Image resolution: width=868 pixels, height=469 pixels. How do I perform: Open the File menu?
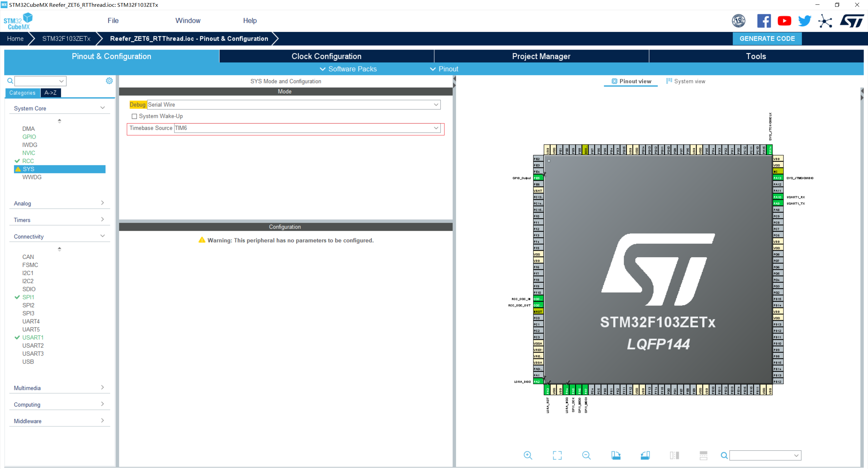(x=113, y=21)
